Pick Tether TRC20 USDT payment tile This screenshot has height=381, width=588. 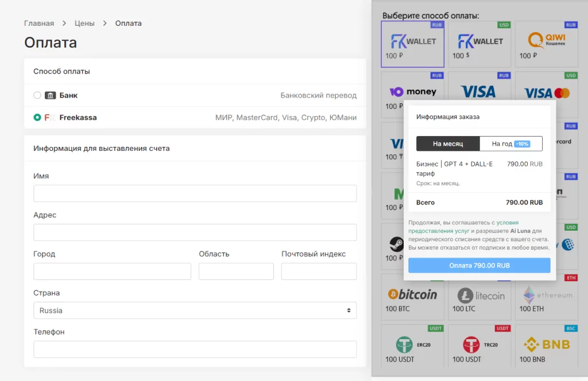(x=479, y=347)
